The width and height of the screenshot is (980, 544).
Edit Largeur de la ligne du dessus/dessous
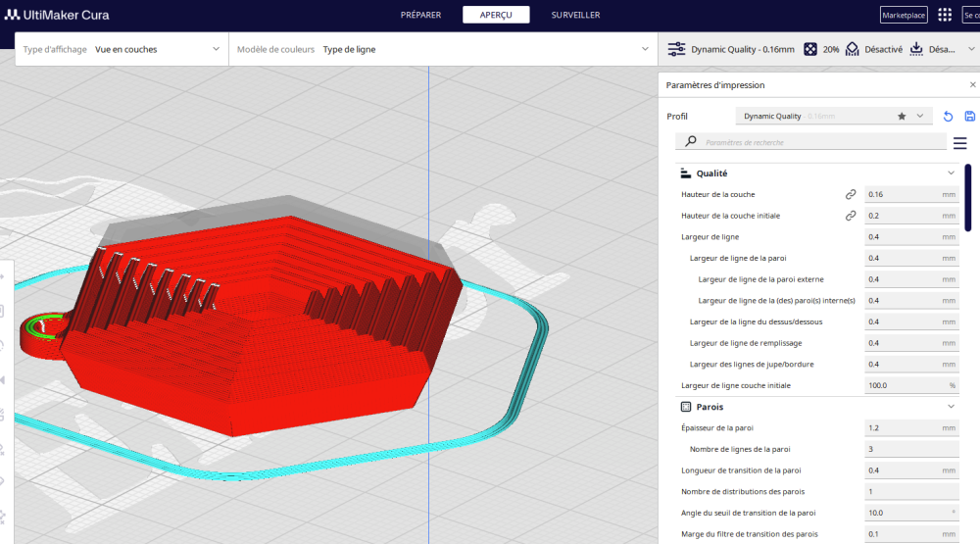pyautogui.click(x=911, y=322)
